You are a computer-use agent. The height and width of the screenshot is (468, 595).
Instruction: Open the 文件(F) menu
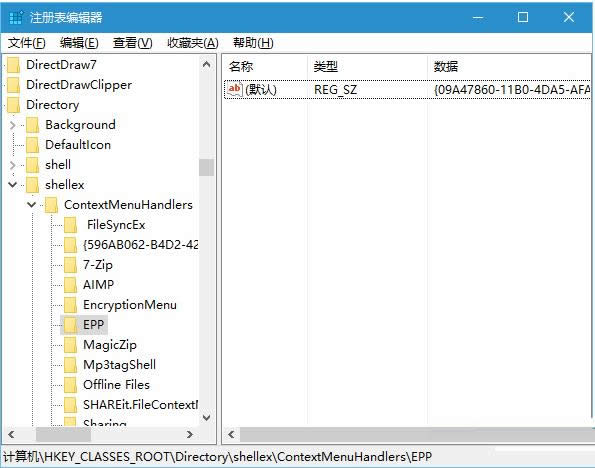click(27, 43)
